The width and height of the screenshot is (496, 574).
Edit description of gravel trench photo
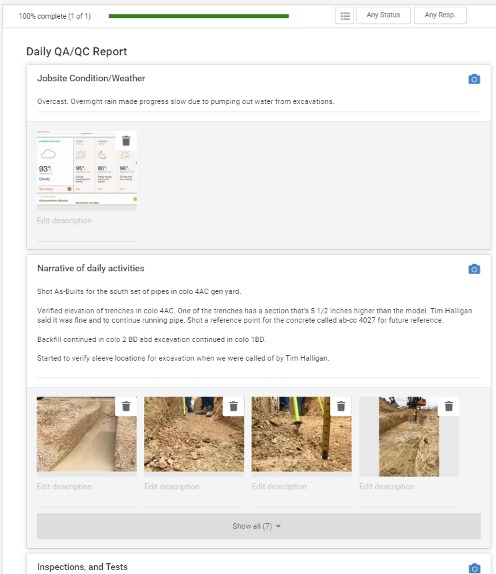click(x=87, y=487)
